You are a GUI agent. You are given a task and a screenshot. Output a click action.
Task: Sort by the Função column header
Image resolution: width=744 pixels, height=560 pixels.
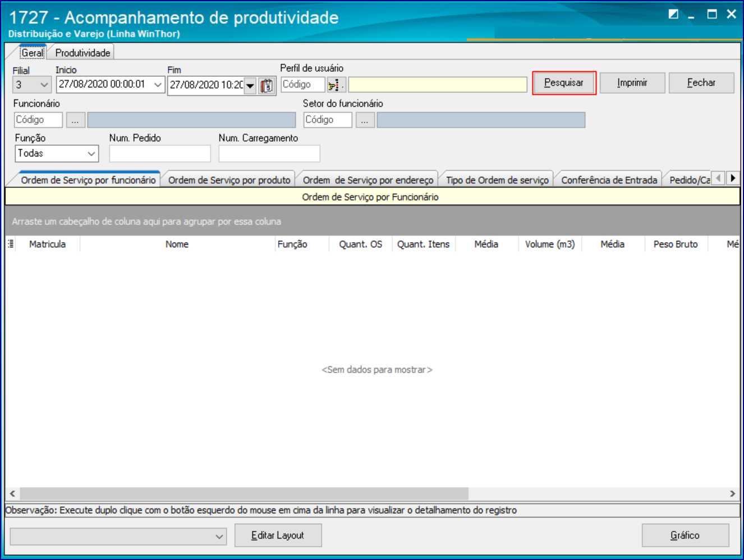pos(302,244)
